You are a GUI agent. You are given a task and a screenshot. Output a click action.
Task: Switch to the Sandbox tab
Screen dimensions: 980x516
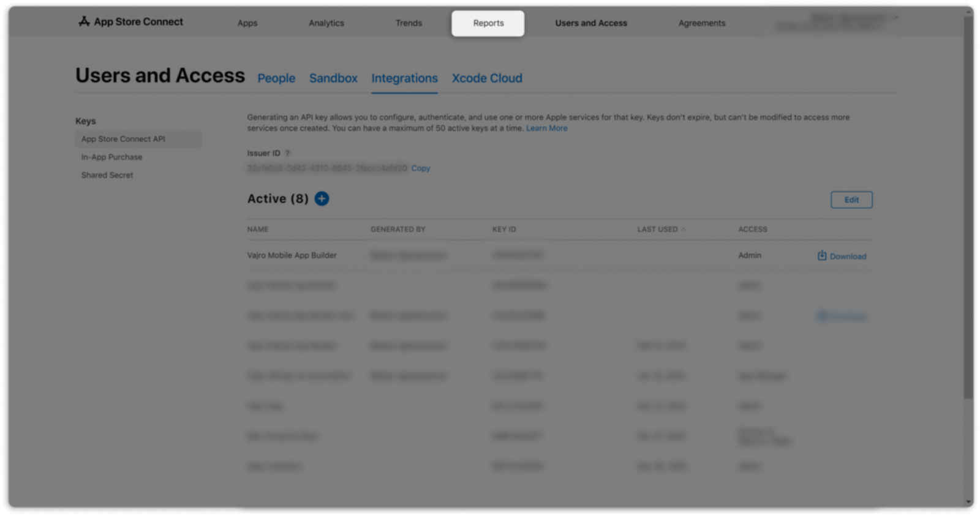click(333, 78)
